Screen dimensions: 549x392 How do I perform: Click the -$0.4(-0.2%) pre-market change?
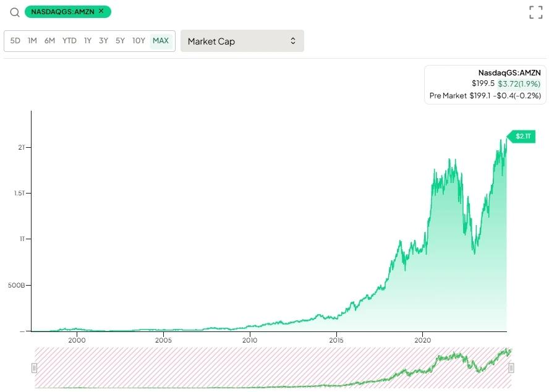point(517,96)
